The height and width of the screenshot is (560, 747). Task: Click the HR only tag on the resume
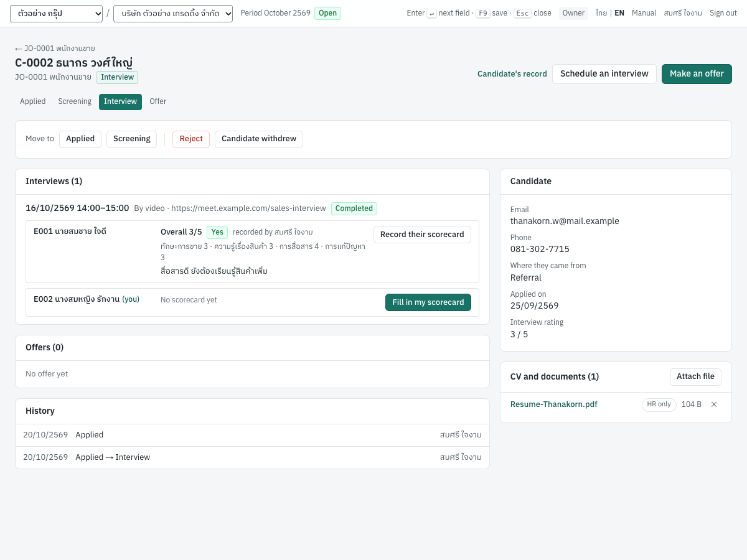pyautogui.click(x=659, y=404)
